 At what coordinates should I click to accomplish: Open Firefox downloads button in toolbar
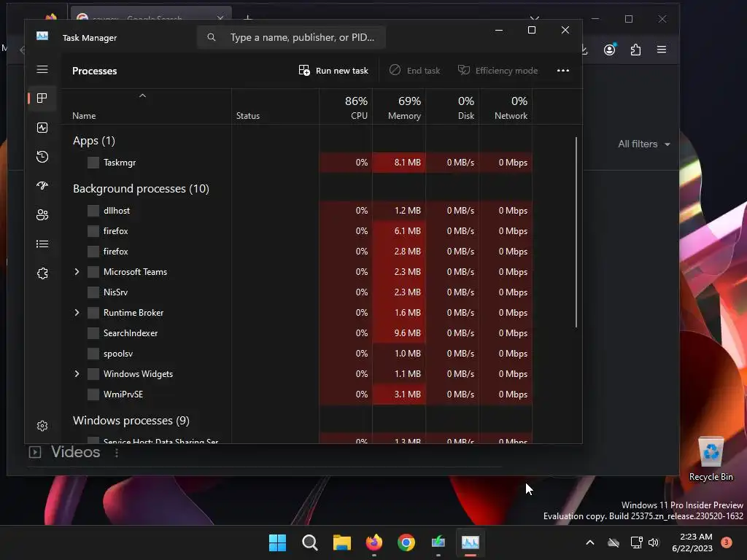point(584,50)
